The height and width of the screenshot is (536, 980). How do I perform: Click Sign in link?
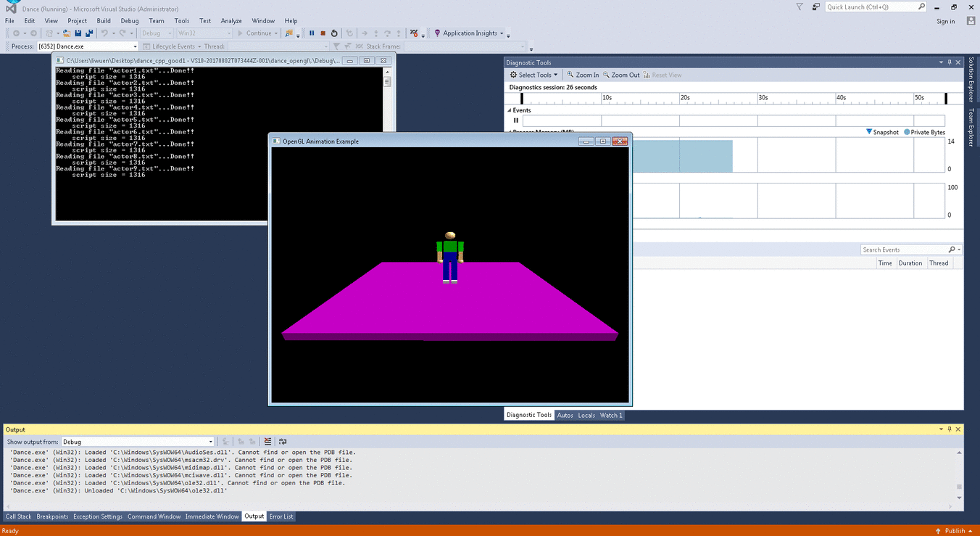(945, 21)
